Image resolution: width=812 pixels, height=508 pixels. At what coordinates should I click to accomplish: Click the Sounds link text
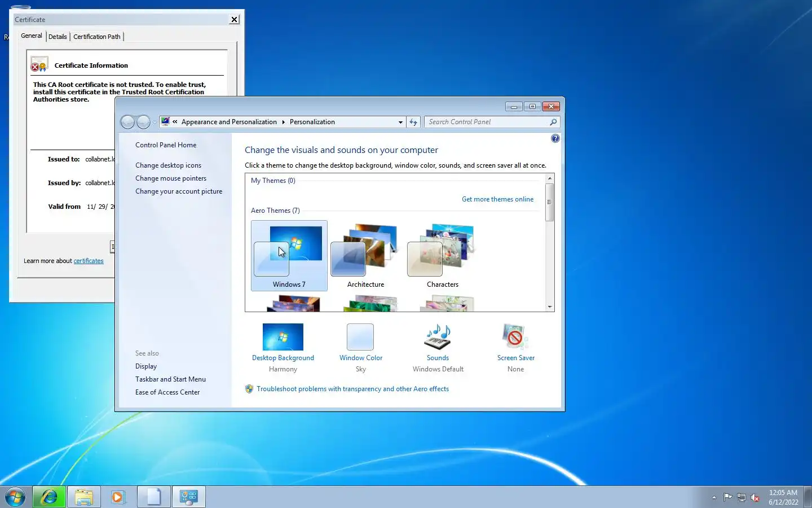tap(438, 358)
